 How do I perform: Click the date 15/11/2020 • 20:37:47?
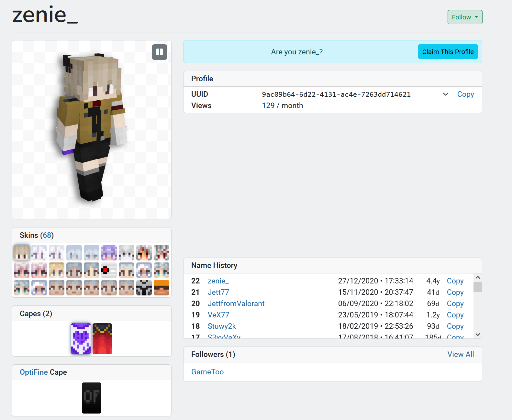pyautogui.click(x=376, y=292)
